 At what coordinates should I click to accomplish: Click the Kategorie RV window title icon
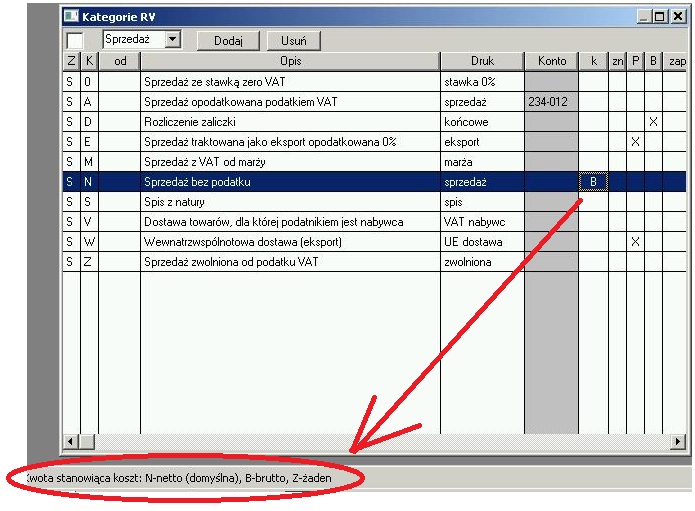(71, 16)
